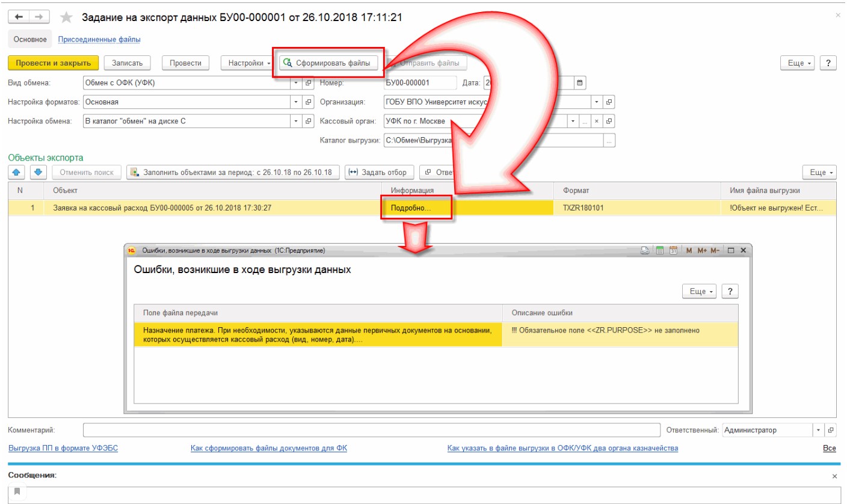Open help '?' in the error dialog
The height and width of the screenshot is (504, 847).
click(x=730, y=291)
